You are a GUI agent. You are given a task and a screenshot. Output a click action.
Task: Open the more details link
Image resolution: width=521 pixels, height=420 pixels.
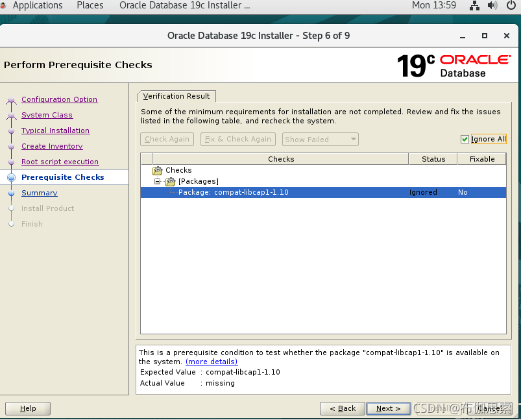[x=212, y=362]
